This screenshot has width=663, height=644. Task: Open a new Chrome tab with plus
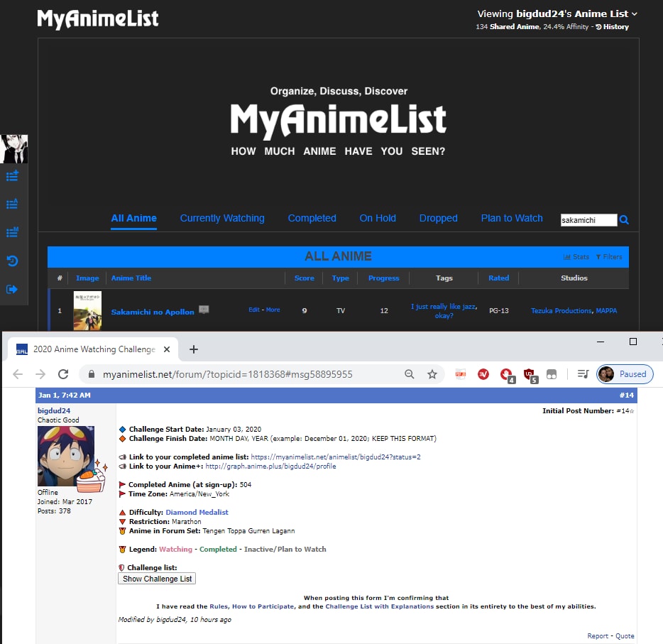tap(194, 349)
